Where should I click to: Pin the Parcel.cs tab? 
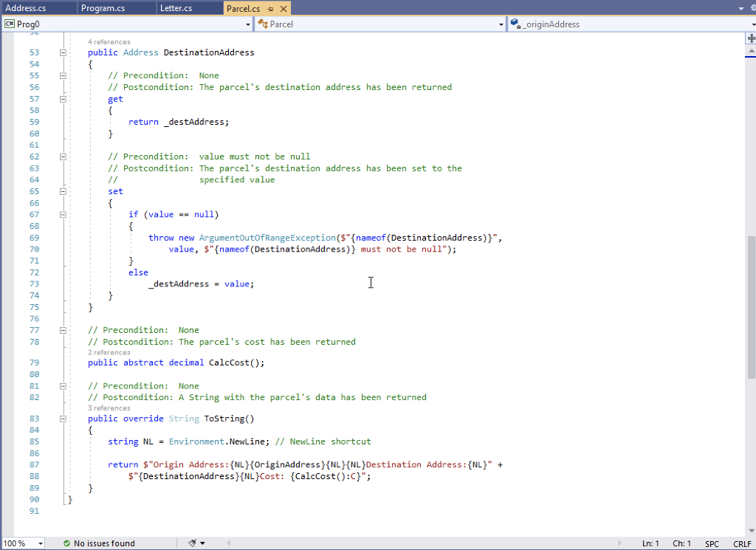[x=270, y=9]
